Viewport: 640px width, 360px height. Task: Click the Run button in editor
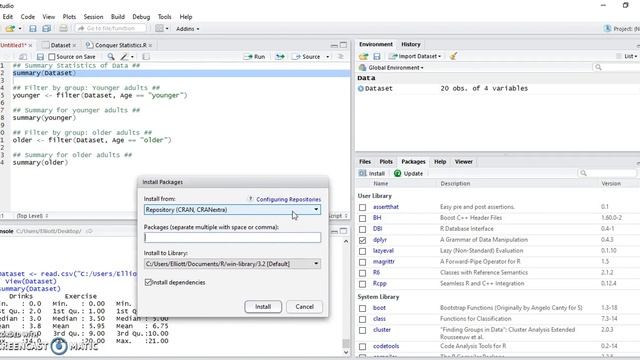[255, 57]
